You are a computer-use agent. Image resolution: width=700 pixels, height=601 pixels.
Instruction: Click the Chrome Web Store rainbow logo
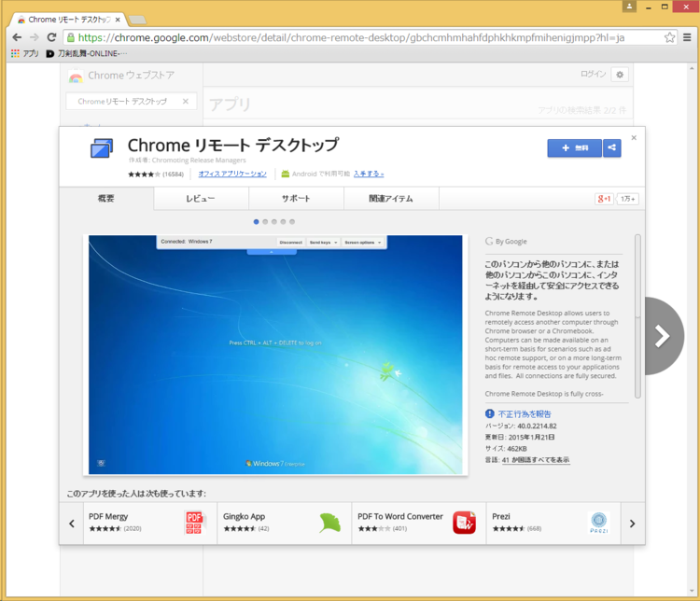pos(76,76)
